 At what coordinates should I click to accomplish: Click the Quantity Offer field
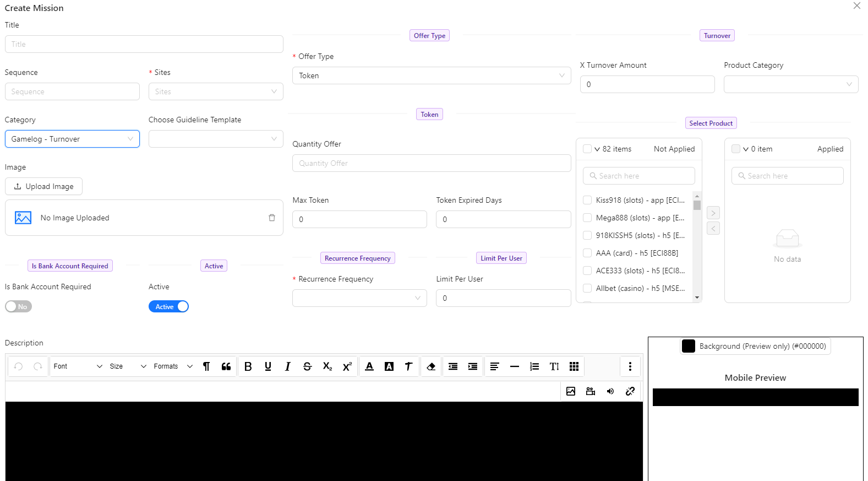(432, 163)
